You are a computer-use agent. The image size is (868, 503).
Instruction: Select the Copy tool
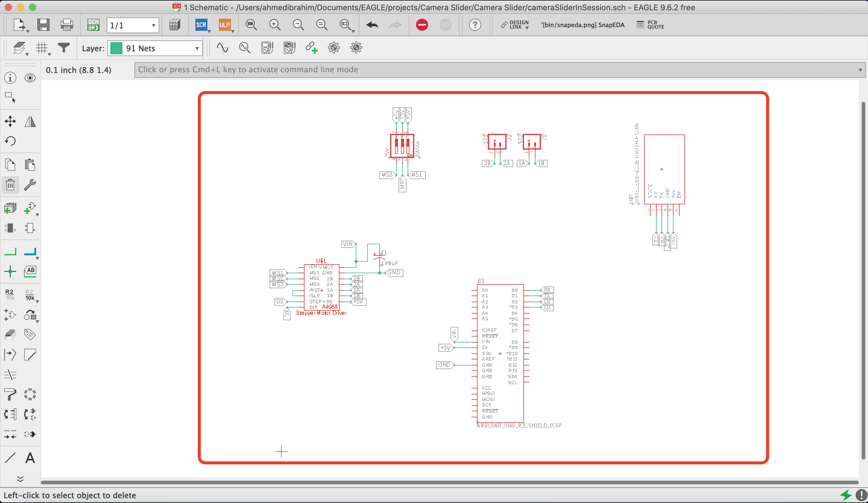(x=10, y=165)
